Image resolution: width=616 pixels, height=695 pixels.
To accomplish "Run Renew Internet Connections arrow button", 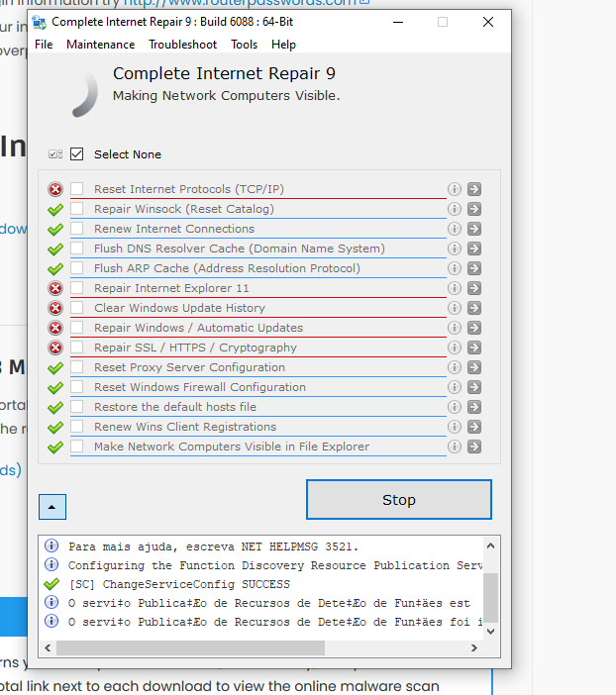I will (x=474, y=229).
